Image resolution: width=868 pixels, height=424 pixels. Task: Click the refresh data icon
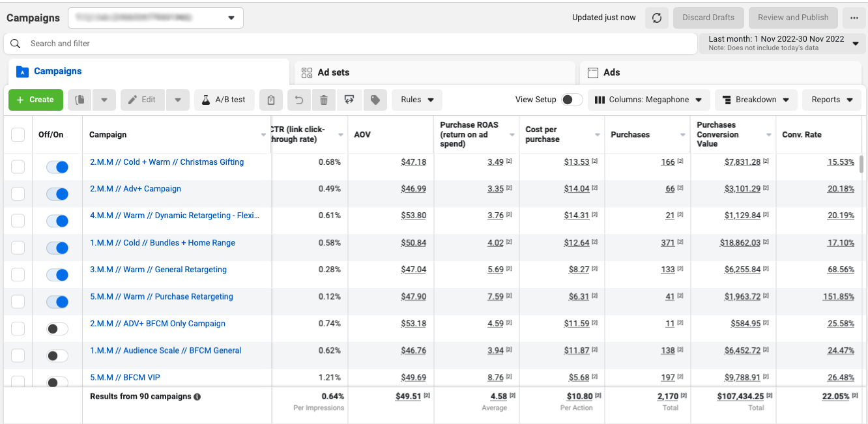click(x=657, y=18)
